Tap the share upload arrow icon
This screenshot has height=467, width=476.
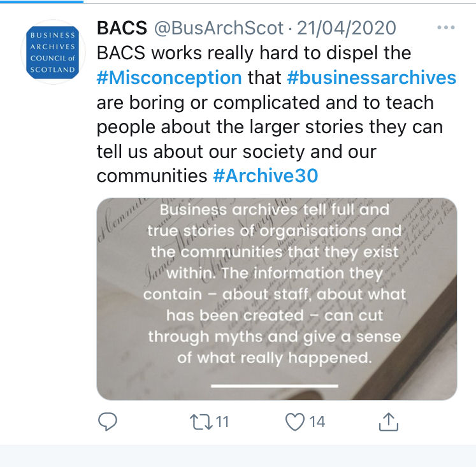point(388,422)
